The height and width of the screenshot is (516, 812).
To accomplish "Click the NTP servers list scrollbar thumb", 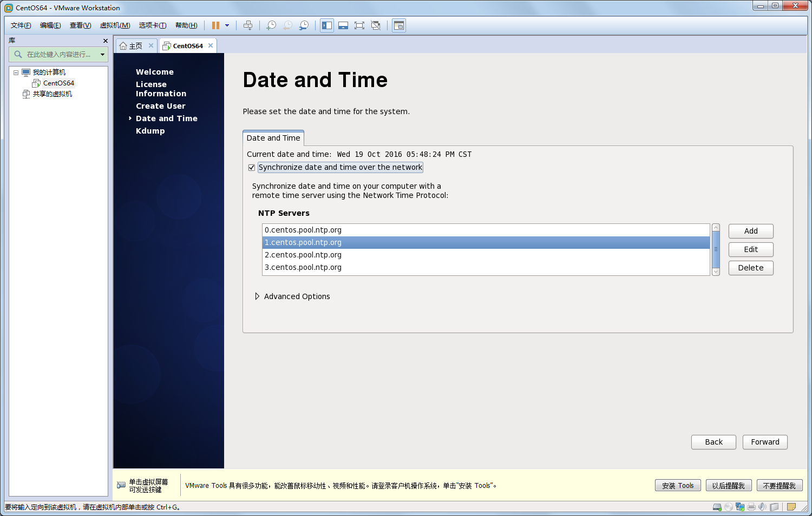I will click(x=716, y=249).
